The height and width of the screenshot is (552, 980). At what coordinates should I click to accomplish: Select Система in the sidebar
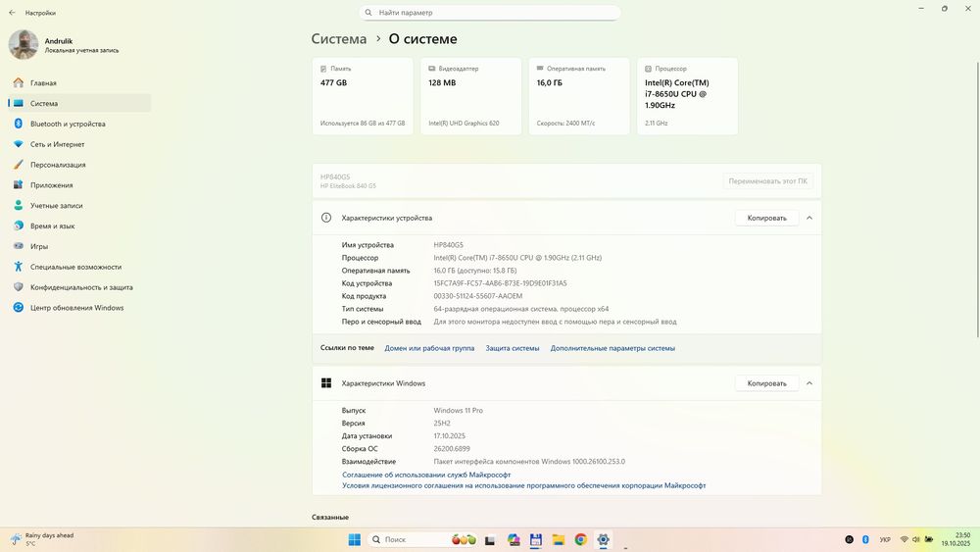point(79,103)
